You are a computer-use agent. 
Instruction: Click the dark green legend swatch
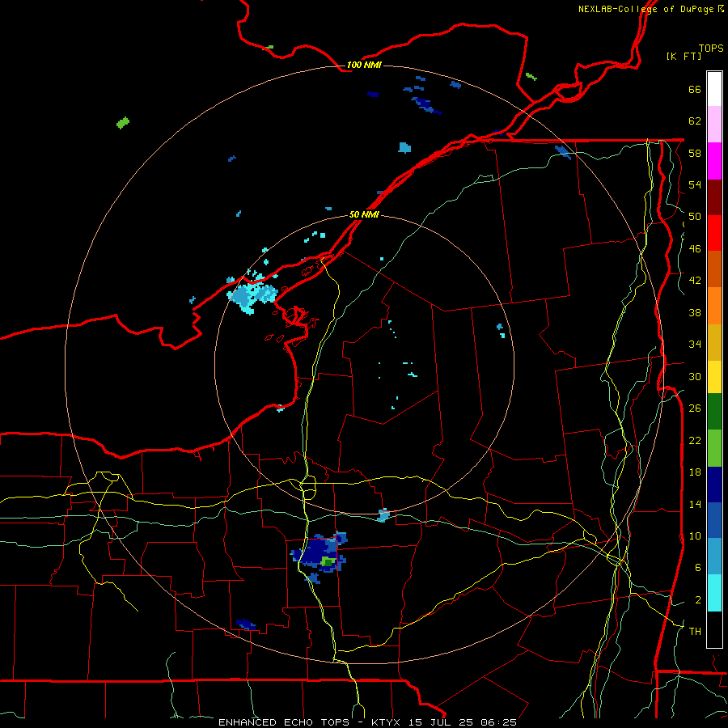(x=714, y=412)
